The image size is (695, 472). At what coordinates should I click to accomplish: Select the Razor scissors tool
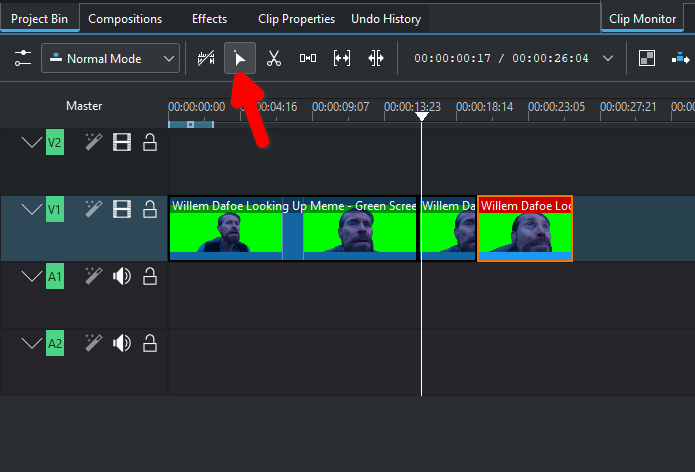coord(274,58)
